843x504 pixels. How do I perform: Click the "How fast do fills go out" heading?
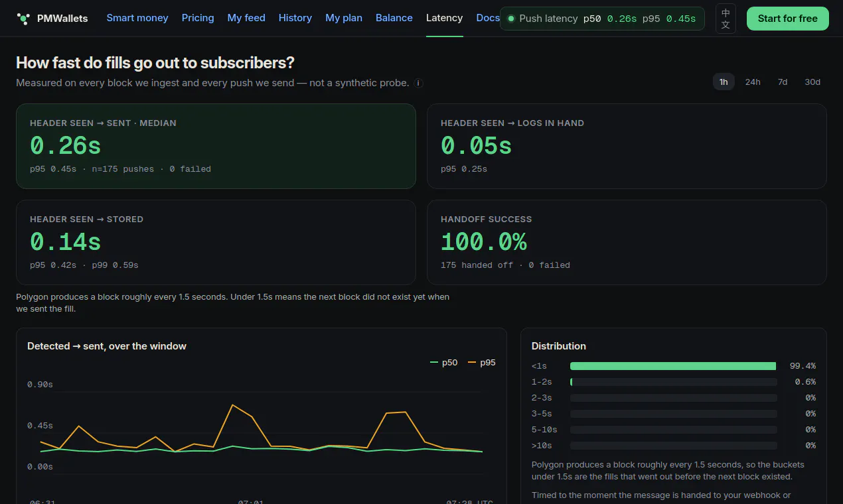coord(155,63)
